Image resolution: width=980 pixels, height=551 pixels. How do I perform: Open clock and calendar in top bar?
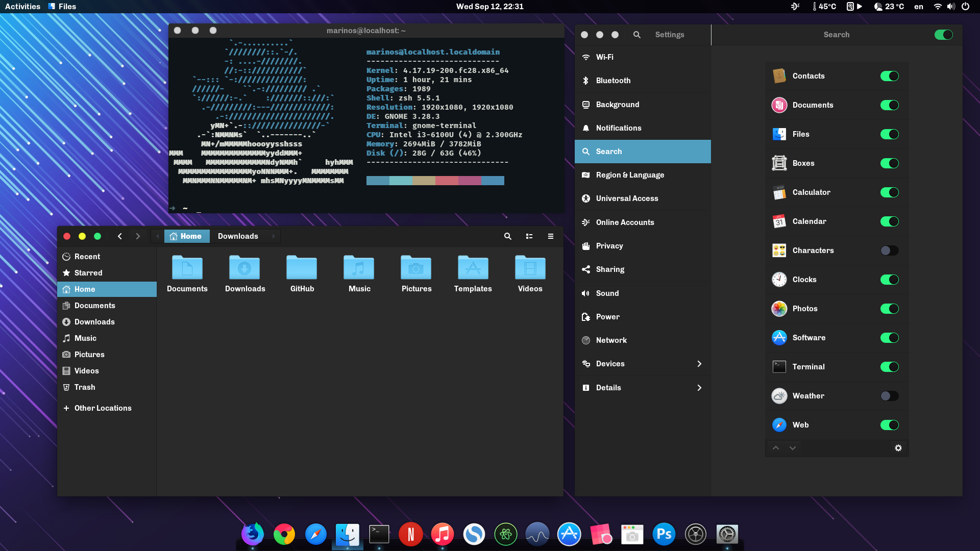[x=490, y=7]
